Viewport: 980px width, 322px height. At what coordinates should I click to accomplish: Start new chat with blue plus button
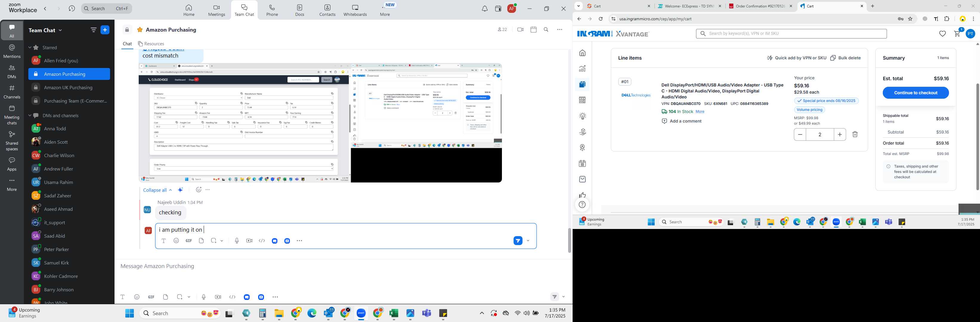point(105,30)
